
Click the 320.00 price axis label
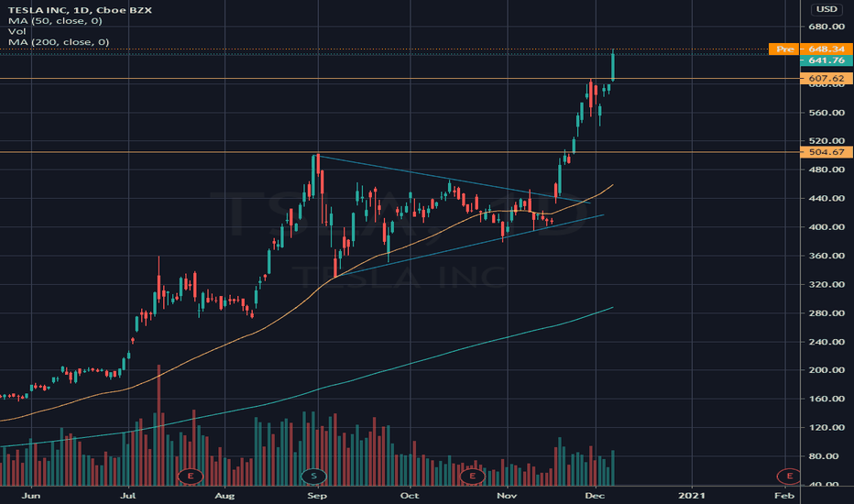point(827,284)
